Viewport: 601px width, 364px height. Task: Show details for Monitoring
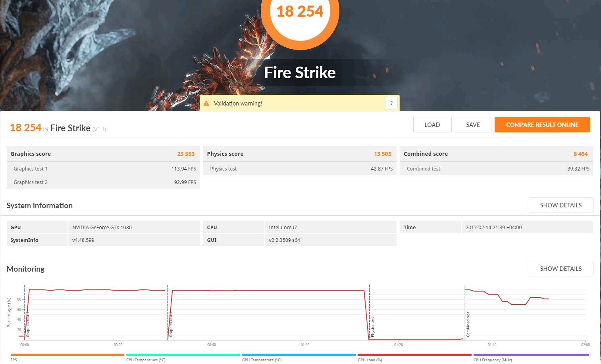(x=561, y=269)
